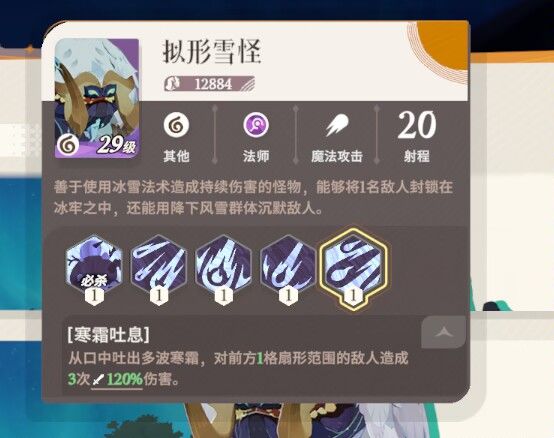Select the fourth hexagon skill icon

tap(288, 265)
